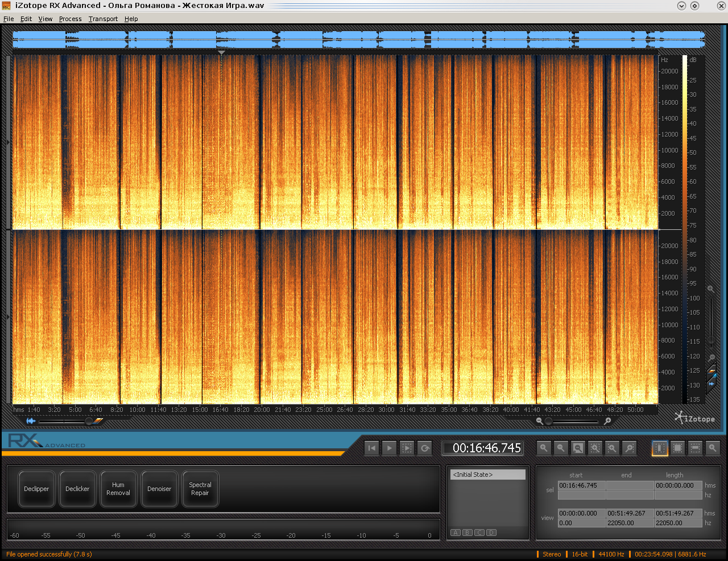The height and width of the screenshot is (561, 728).
Task: Click the zoom-out magnifier icon
Action: (x=561, y=448)
